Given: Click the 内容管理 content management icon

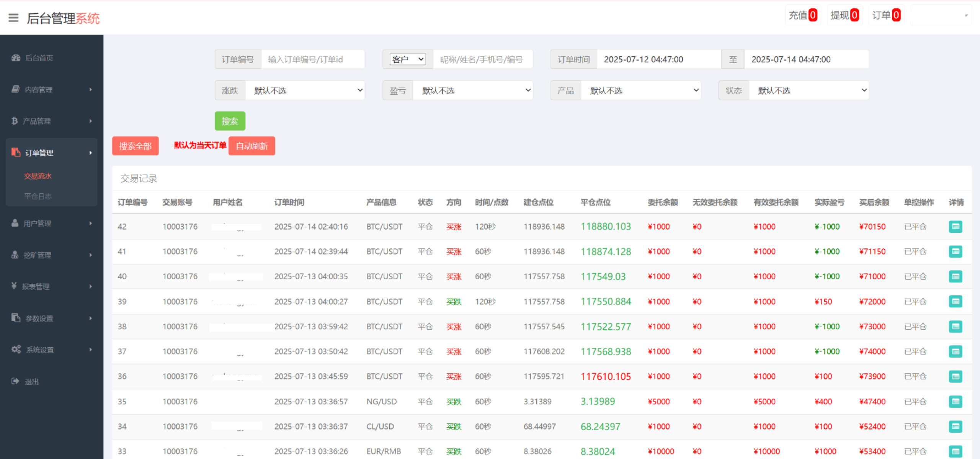Looking at the screenshot, I should [x=15, y=89].
